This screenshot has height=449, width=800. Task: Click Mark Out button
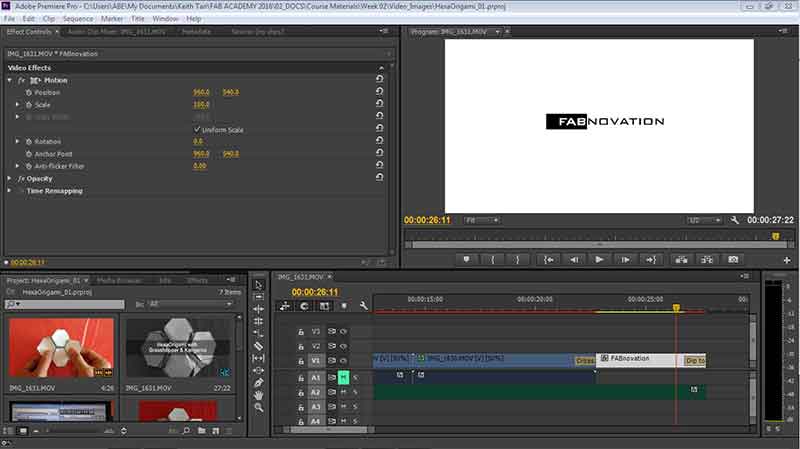click(x=517, y=260)
